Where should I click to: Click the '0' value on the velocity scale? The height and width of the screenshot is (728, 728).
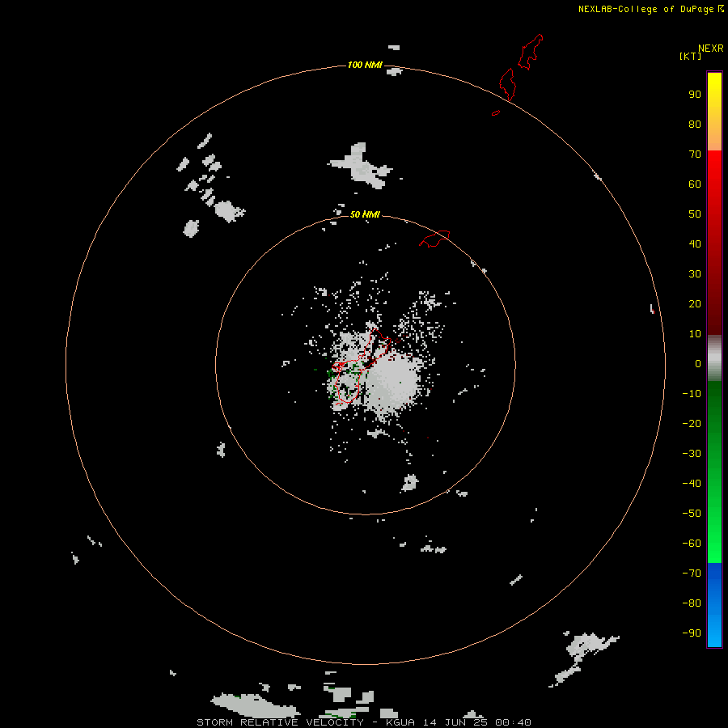click(698, 363)
